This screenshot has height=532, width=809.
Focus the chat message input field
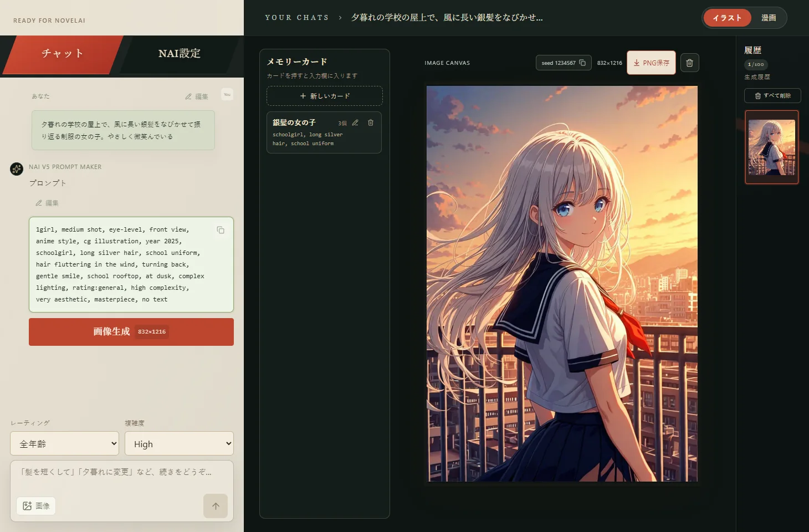coord(122,473)
